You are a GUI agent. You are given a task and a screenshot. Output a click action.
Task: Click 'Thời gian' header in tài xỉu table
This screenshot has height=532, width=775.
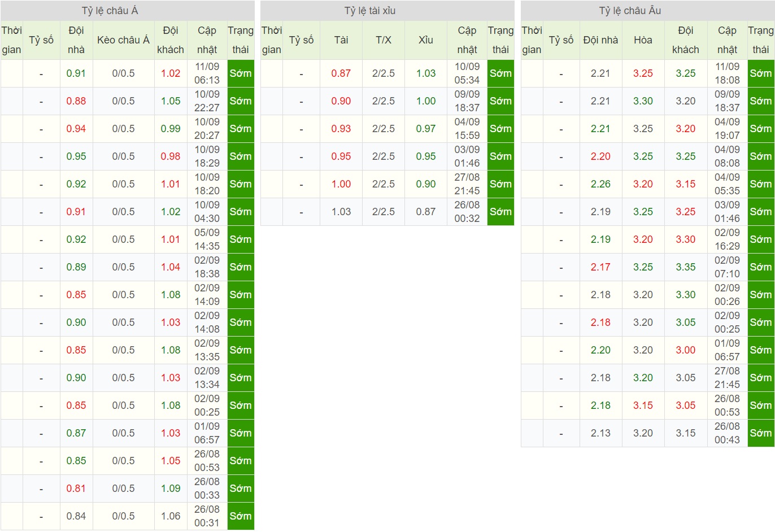point(272,40)
